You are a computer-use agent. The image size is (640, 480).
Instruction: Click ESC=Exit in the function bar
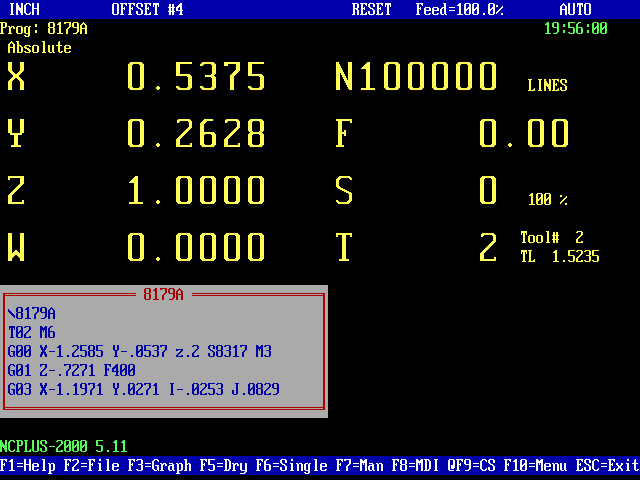607,466
